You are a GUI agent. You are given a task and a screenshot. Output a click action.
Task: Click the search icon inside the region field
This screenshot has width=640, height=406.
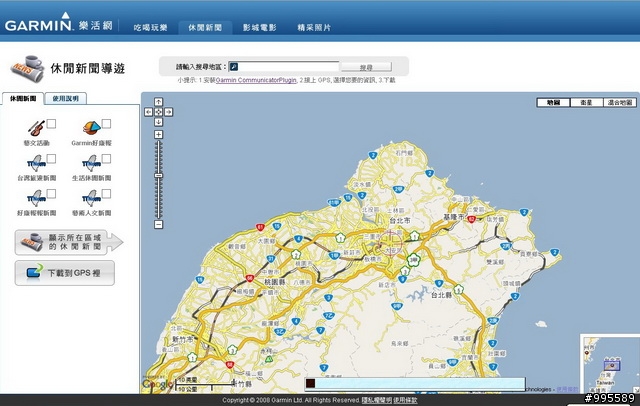233,67
